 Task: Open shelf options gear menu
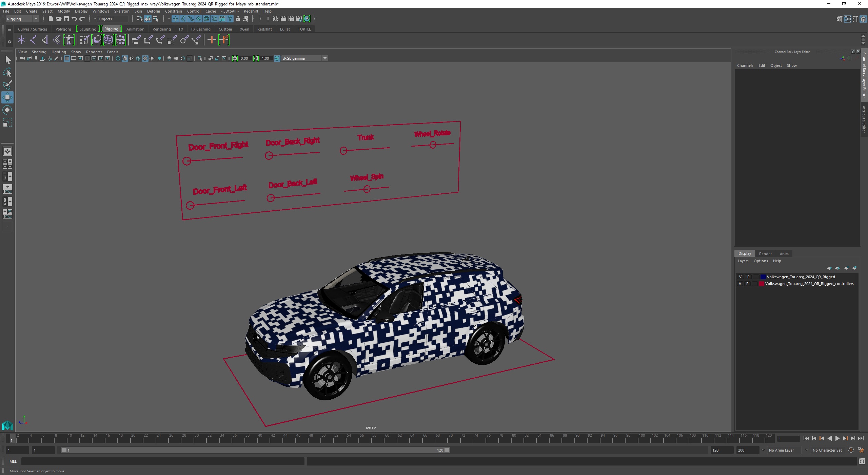click(9, 42)
